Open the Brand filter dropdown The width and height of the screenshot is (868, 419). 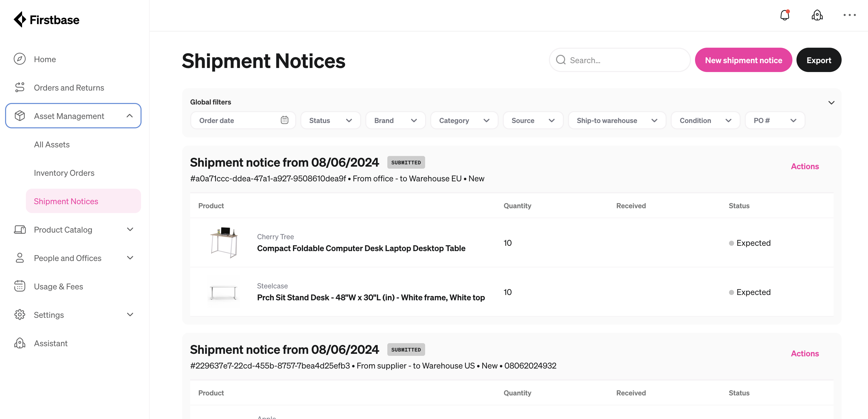point(395,120)
